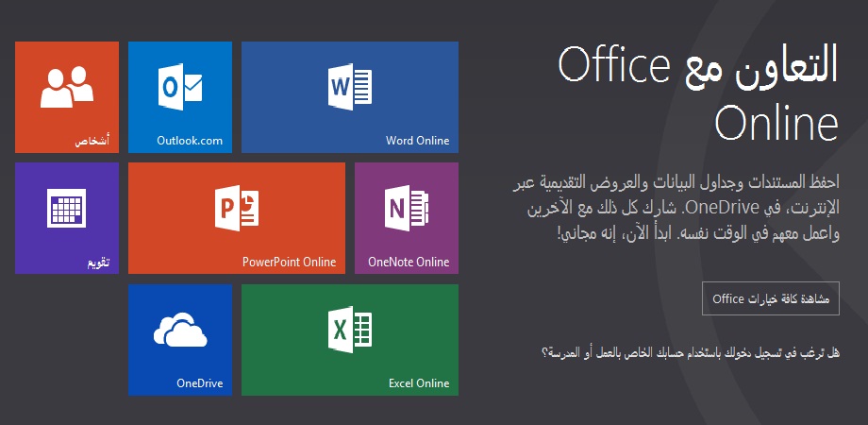Click the Excel spreadsheet icon
This screenshot has width=868, height=425.
click(x=349, y=330)
